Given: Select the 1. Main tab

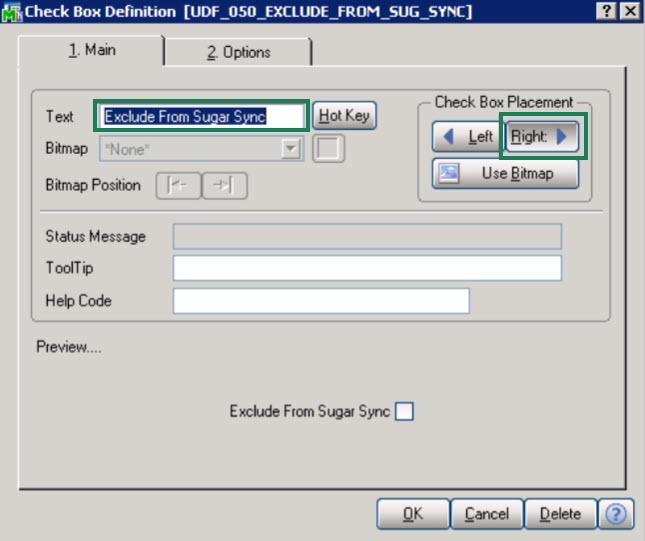Looking at the screenshot, I should click(x=92, y=50).
